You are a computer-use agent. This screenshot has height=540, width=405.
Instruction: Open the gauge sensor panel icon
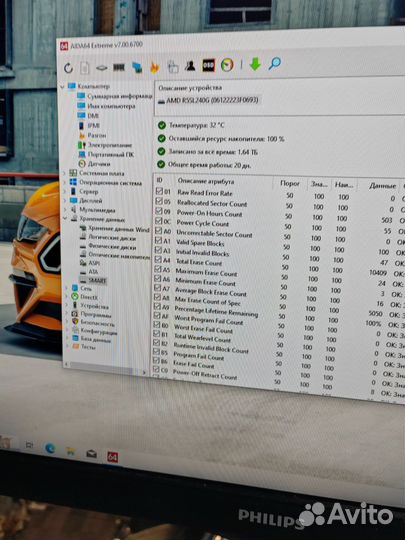click(227, 64)
